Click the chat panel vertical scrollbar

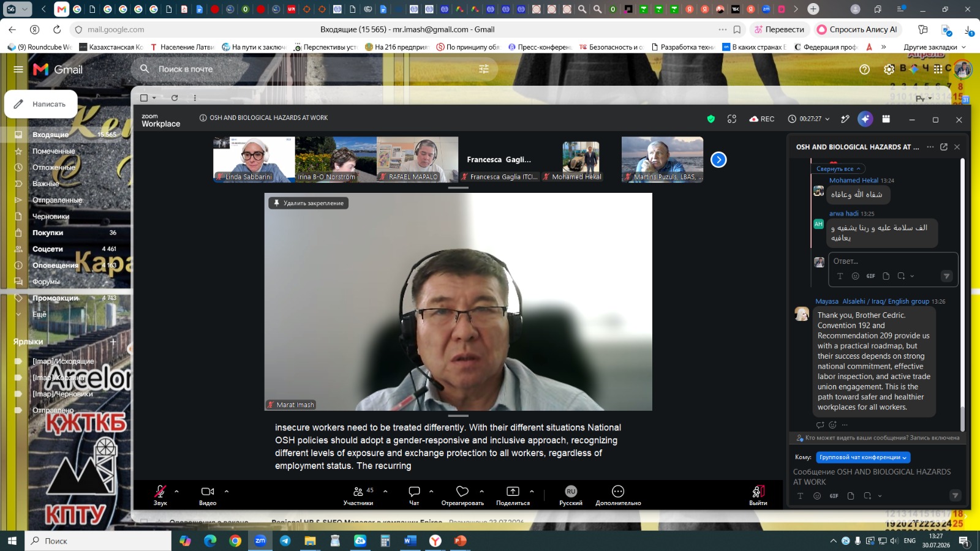[x=963, y=294]
